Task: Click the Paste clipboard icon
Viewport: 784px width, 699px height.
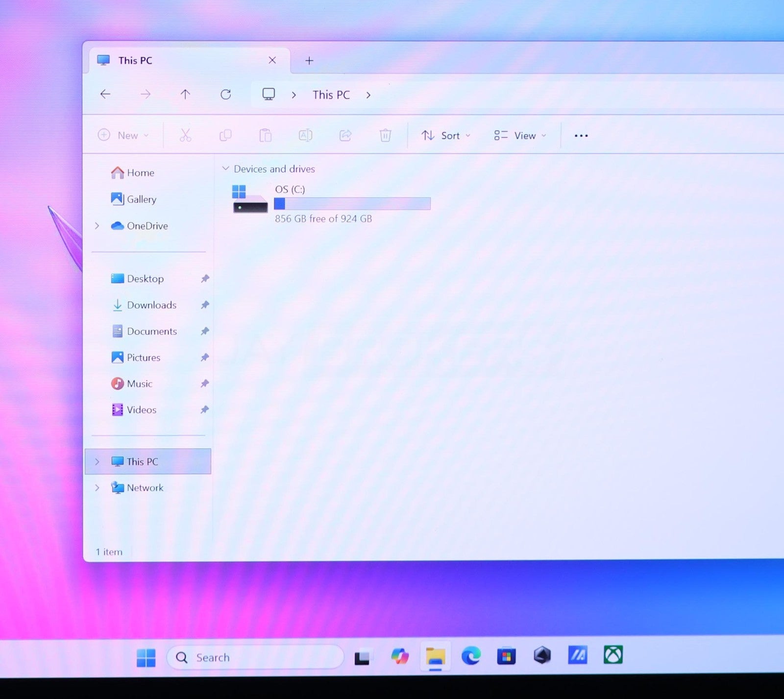Action: pos(265,136)
